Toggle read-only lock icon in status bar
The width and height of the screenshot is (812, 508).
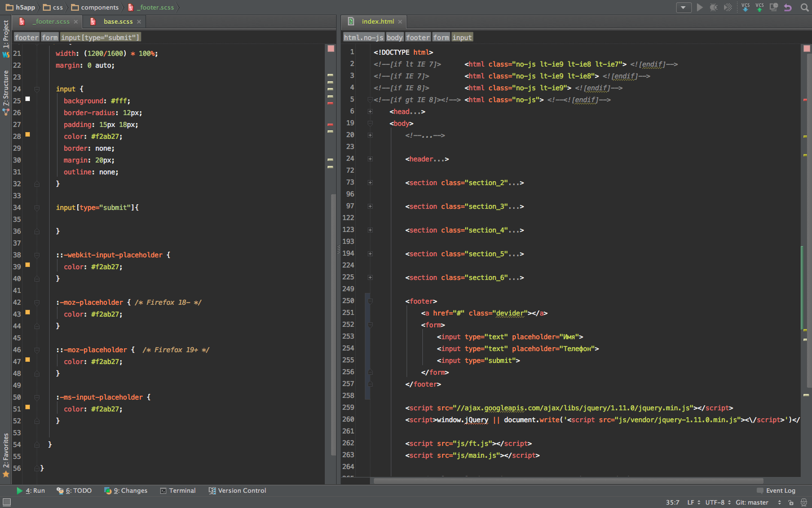click(x=791, y=502)
